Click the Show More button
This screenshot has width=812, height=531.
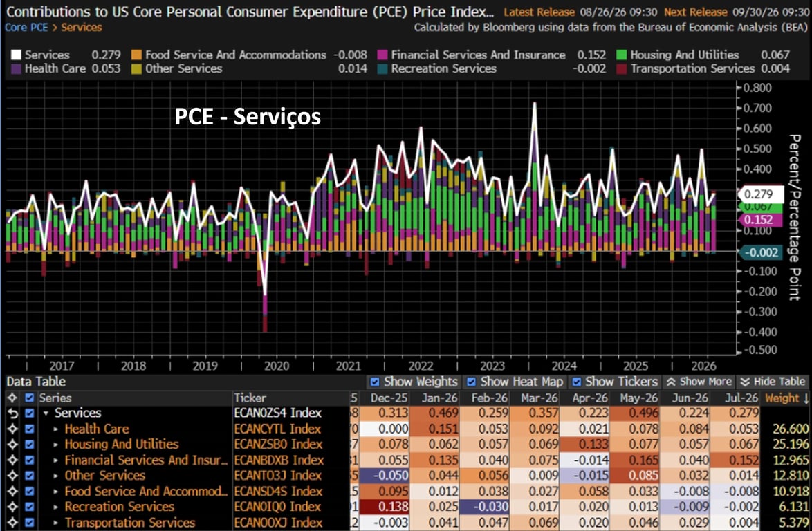pyautogui.click(x=699, y=382)
